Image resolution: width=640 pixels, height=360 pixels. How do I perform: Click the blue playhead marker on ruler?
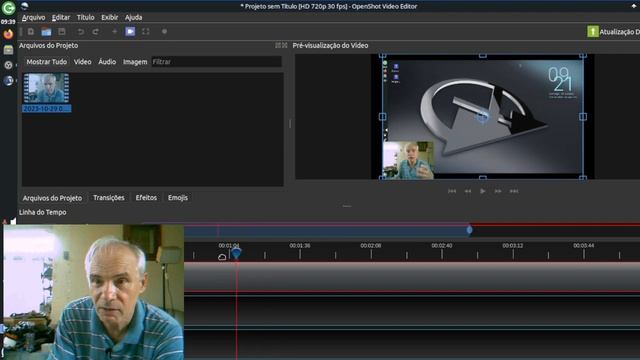(236, 253)
